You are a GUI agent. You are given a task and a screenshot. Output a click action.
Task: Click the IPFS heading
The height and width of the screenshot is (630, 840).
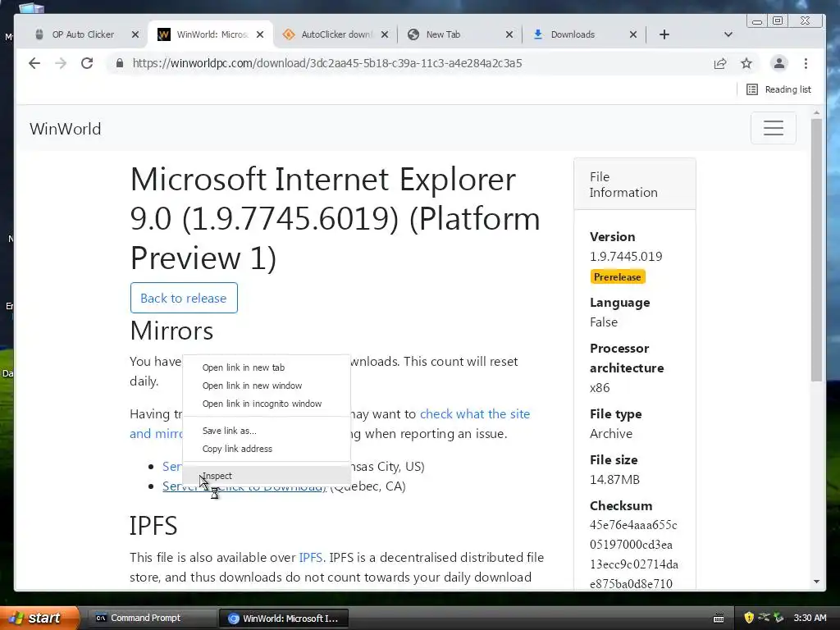(x=153, y=526)
